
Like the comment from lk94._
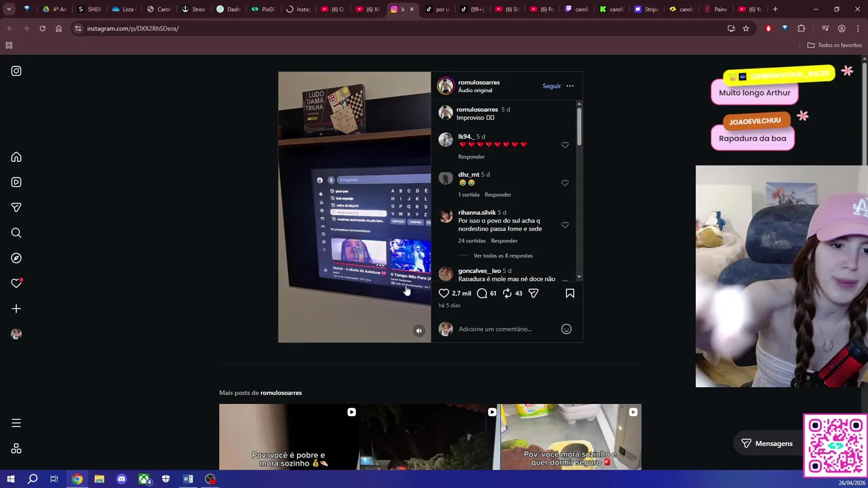click(565, 145)
